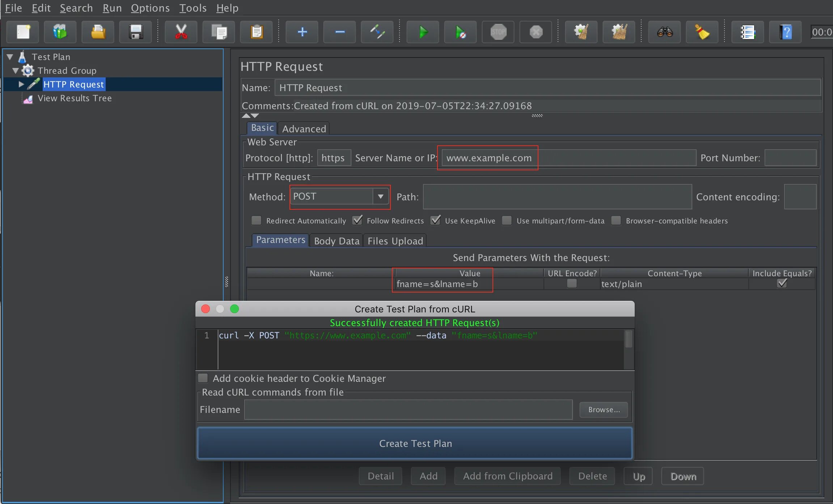Switch to the Body Data tab

click(337, 241)
